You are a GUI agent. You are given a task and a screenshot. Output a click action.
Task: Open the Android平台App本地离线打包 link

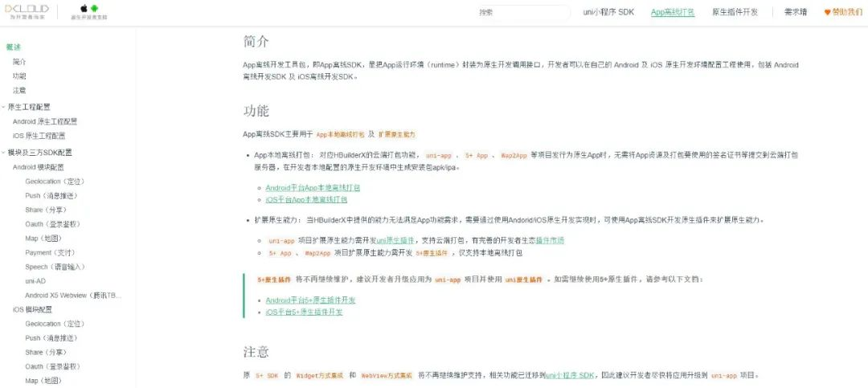click(x=313, y=188)
